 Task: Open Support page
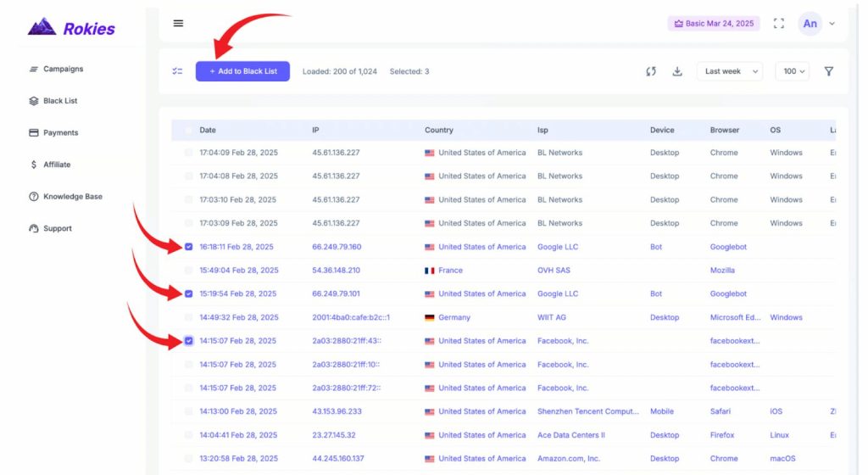[x=58, y=228]
